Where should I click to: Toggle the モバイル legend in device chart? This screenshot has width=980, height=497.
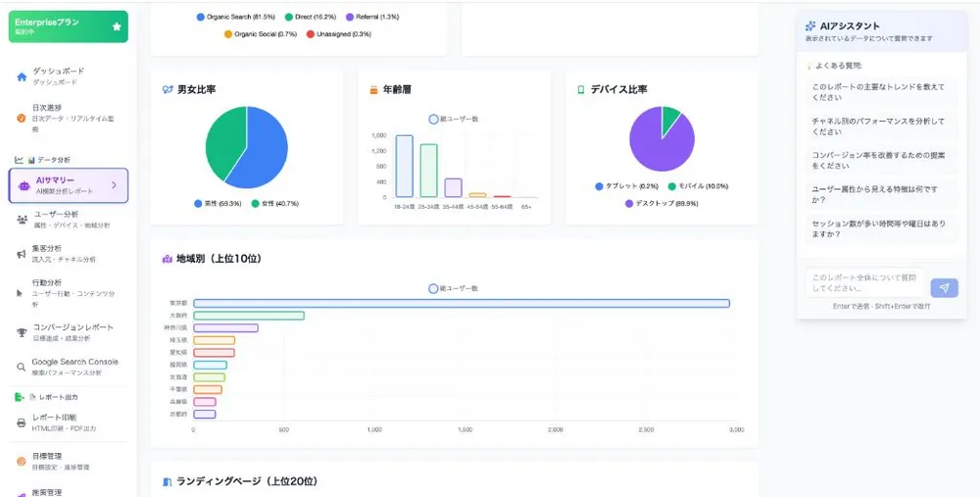click(x=698, y=186)
